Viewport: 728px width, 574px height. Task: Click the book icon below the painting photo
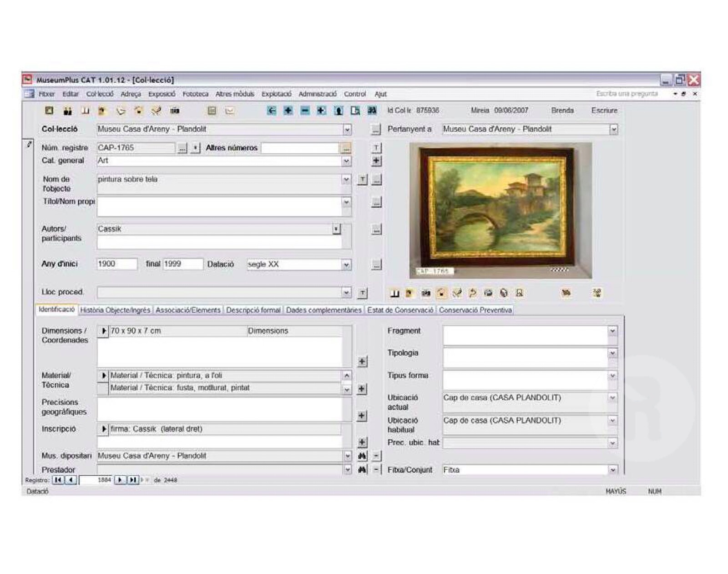[394, 293]
